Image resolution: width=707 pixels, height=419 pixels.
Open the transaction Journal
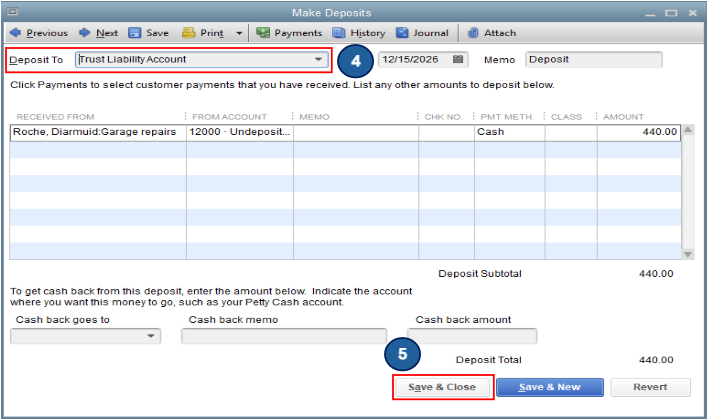point(422,33)
